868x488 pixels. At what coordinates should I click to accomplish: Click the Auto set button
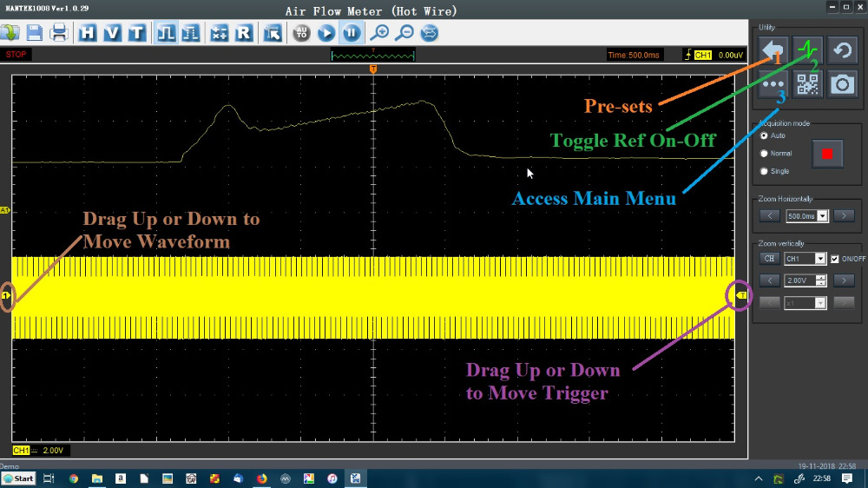[x=301, y=33]
